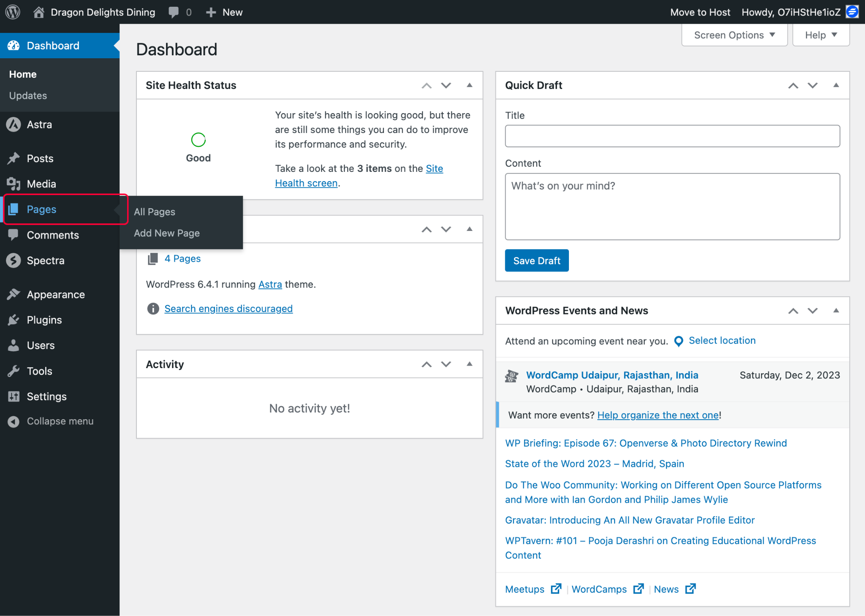The height and width of the screenshot is (616, 865).
Task: Open the WordPress logo menu
Action: pyautogui.click(x=12, y=12)
